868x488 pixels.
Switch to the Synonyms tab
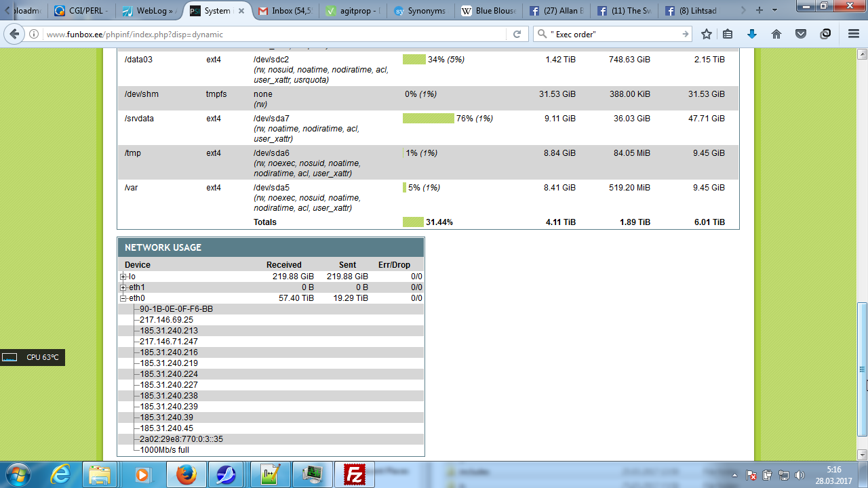[420, 11]
